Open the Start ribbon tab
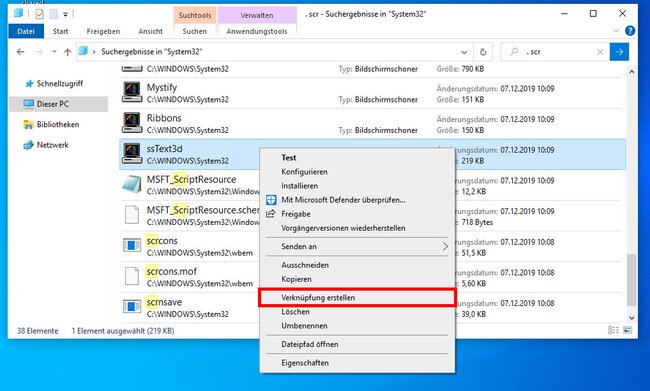650x391 pixels. click(61, 31)
